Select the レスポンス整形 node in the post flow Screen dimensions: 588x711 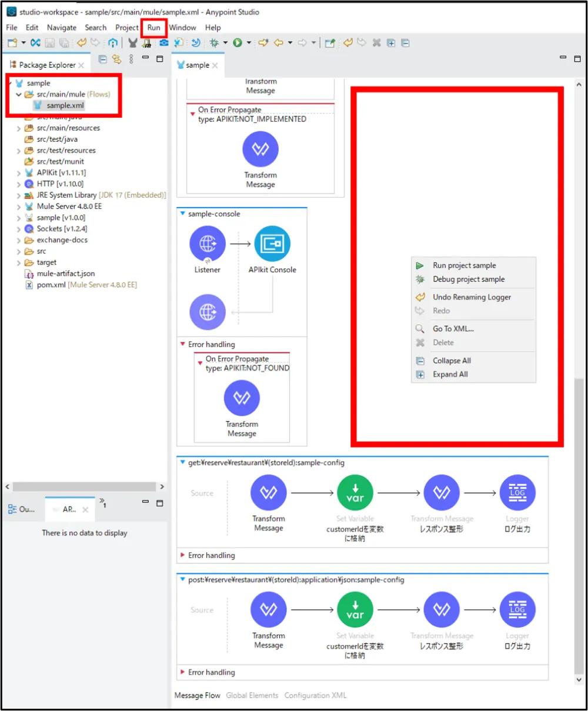tap(442, 610)
